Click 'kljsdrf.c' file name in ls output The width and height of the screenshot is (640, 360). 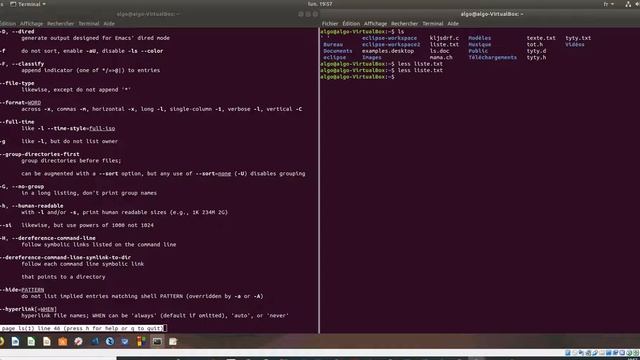[444, 38]
